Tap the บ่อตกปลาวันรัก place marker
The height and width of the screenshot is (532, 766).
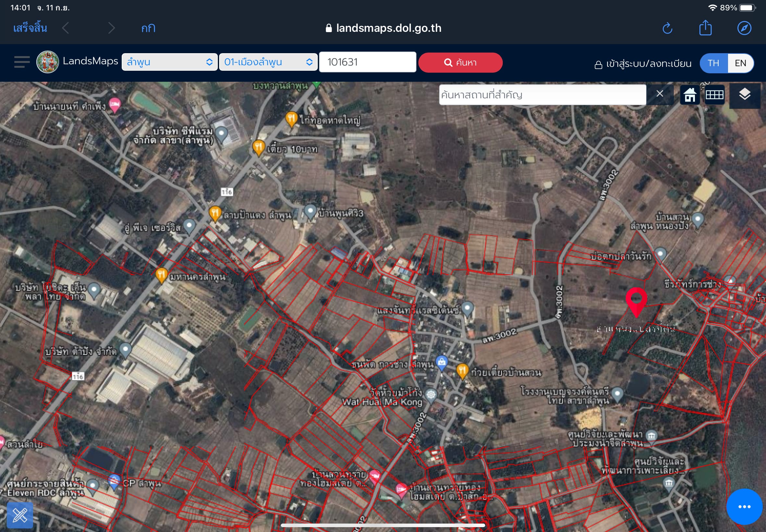pos(660,255)
